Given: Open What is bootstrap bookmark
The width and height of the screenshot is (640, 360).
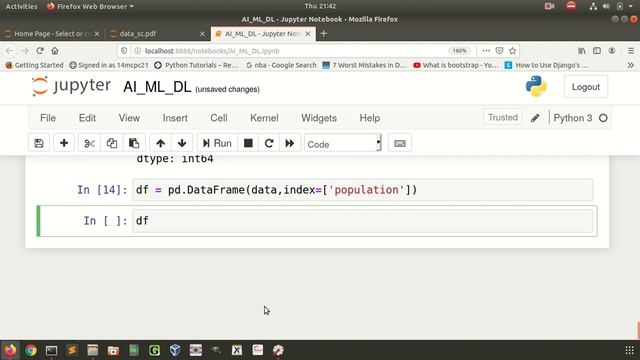Looking at the screenshot, I should [456, 65].
